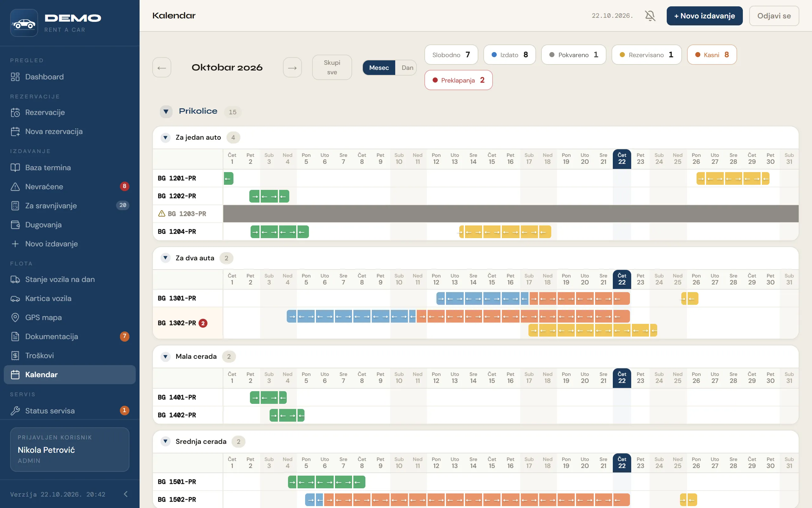Image resolution: width=812 pixels, height=508 pixels.
Task: Switch calendar view to Mesec
Action: [379, 68]
